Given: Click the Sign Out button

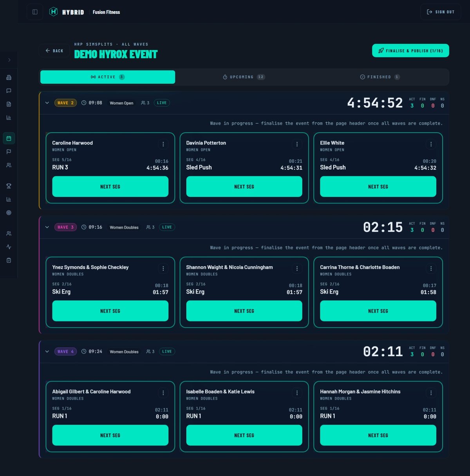Looking at the screenshot, I should pos(441,12).
